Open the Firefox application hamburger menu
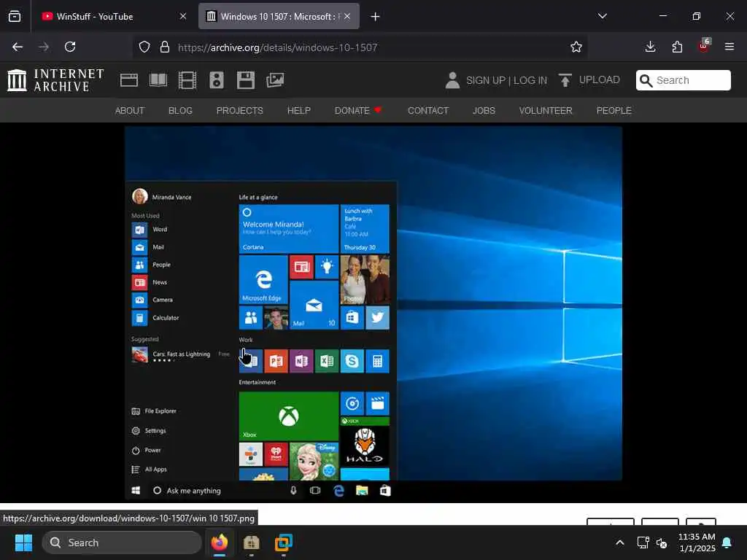Screen dimensions: 747x560 tap(729, 47)
